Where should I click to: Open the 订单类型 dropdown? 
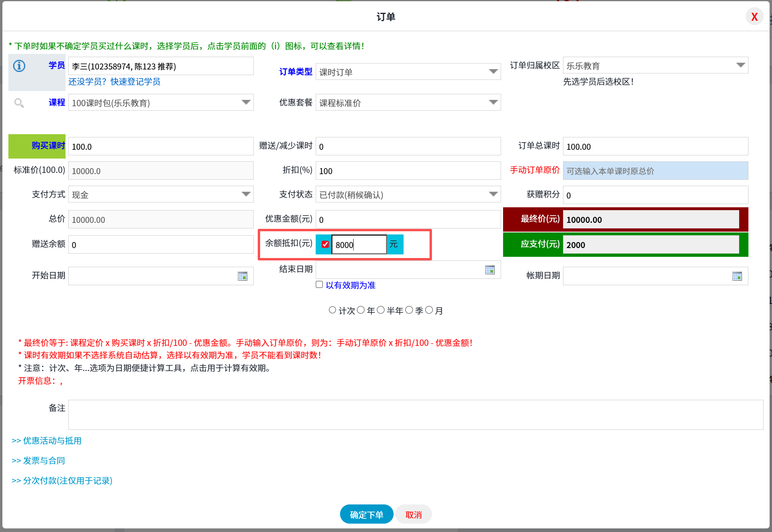[x=493, y=71]
